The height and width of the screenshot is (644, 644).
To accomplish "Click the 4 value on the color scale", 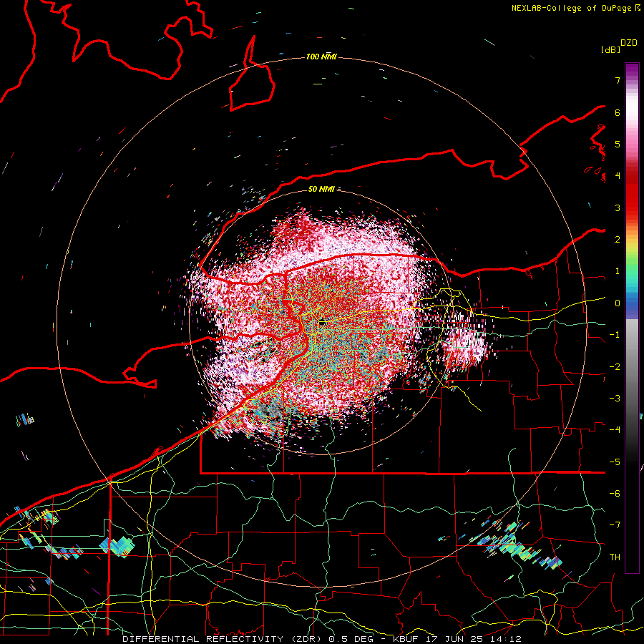I will click(618, 176).
